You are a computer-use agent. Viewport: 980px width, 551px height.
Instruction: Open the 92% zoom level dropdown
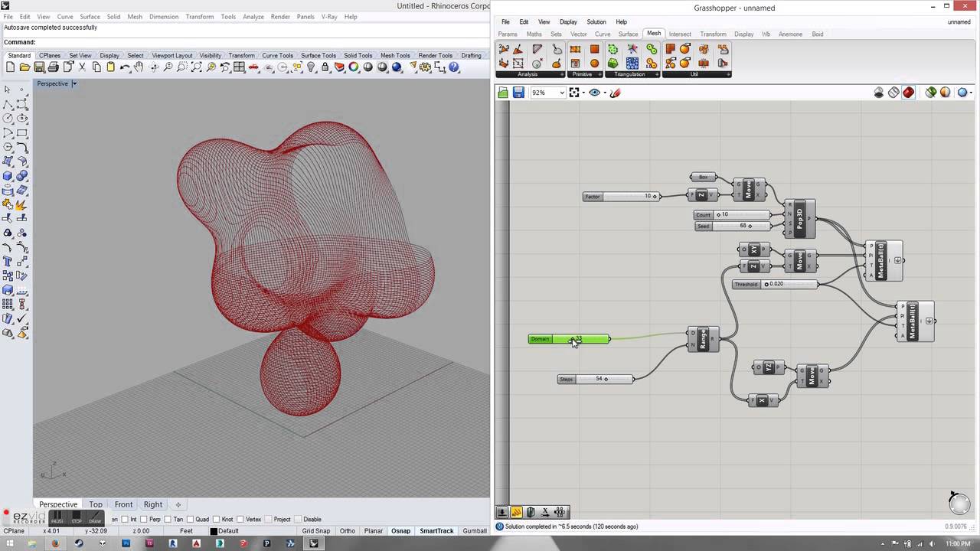point(561,93)
